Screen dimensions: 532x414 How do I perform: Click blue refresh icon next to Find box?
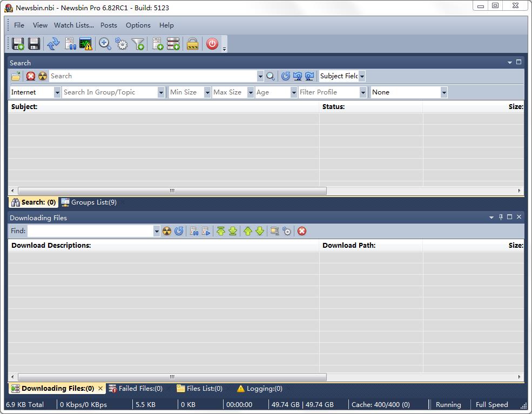pos(179,231)
